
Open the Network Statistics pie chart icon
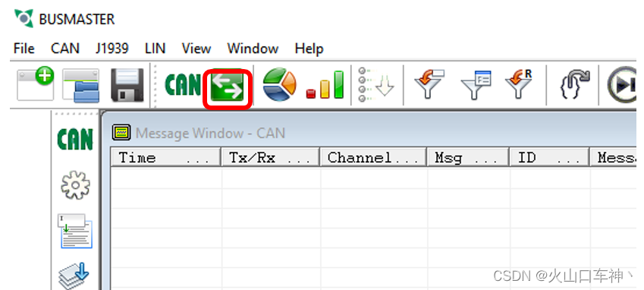(x=279, y=84)
